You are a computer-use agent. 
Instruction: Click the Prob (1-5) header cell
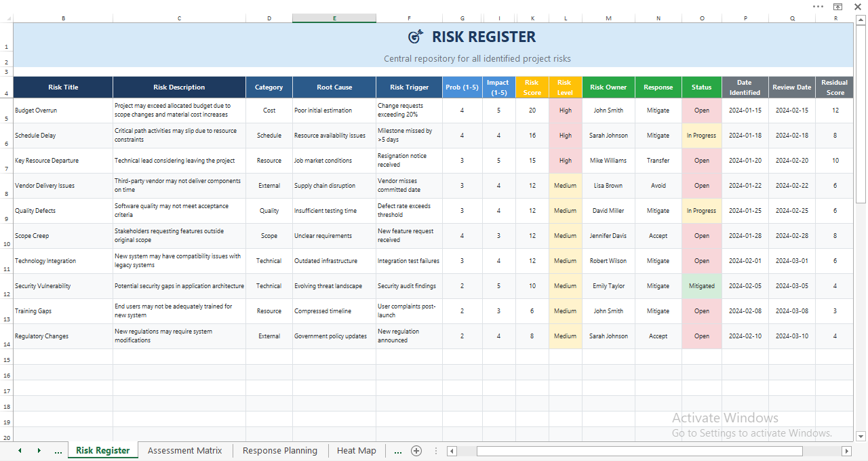click(x=462, y=87)
